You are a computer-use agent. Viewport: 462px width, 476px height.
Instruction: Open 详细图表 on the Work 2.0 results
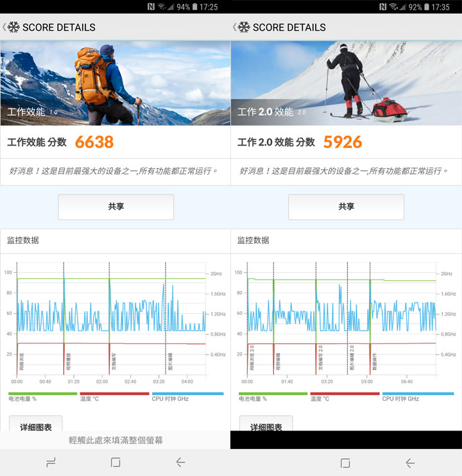point(266,426)
